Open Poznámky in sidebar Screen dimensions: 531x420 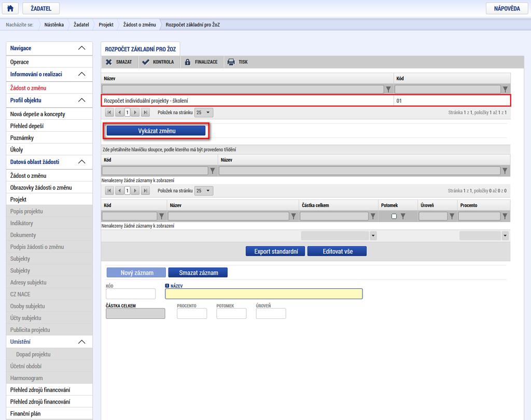pos(49,138)
